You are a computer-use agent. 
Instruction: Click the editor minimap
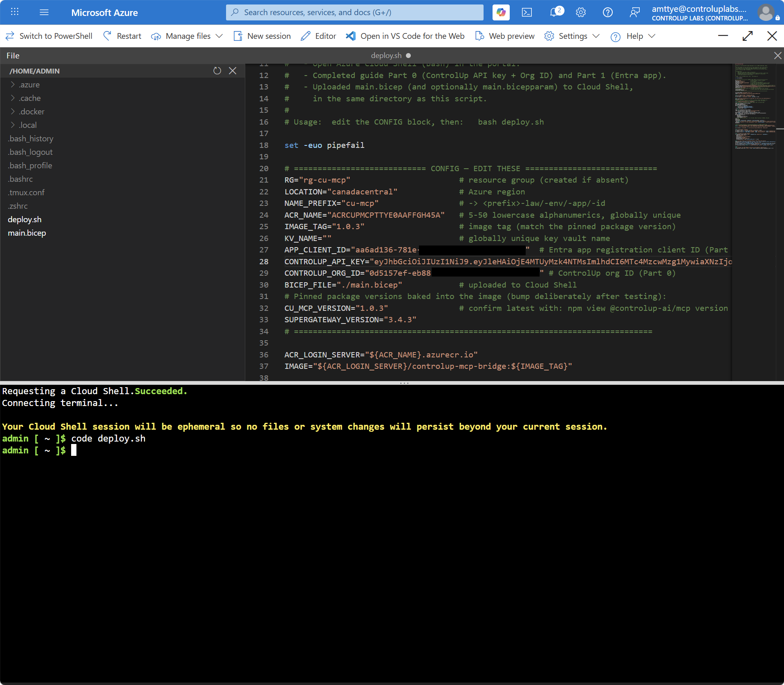755,107
